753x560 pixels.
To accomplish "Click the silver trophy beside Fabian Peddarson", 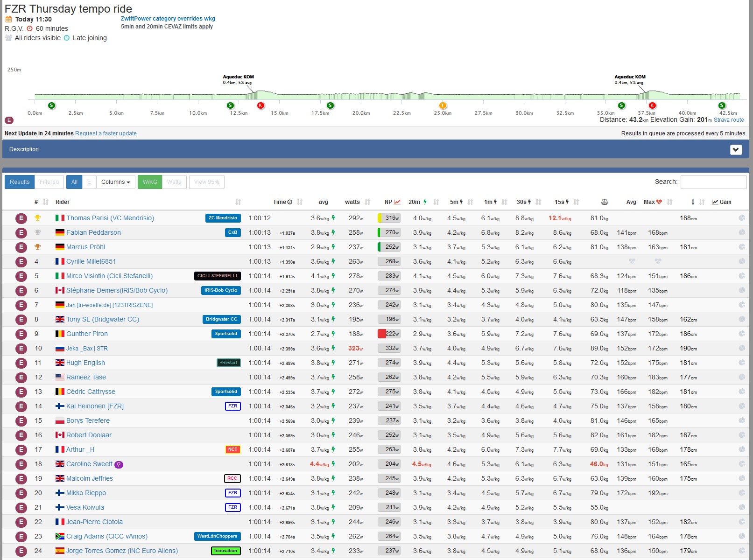I will (x=38, y=232).
